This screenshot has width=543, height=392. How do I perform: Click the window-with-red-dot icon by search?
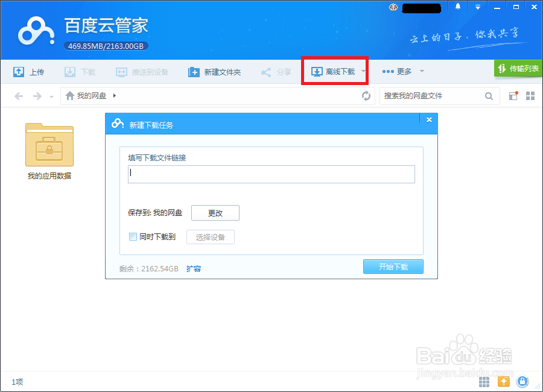513,95
